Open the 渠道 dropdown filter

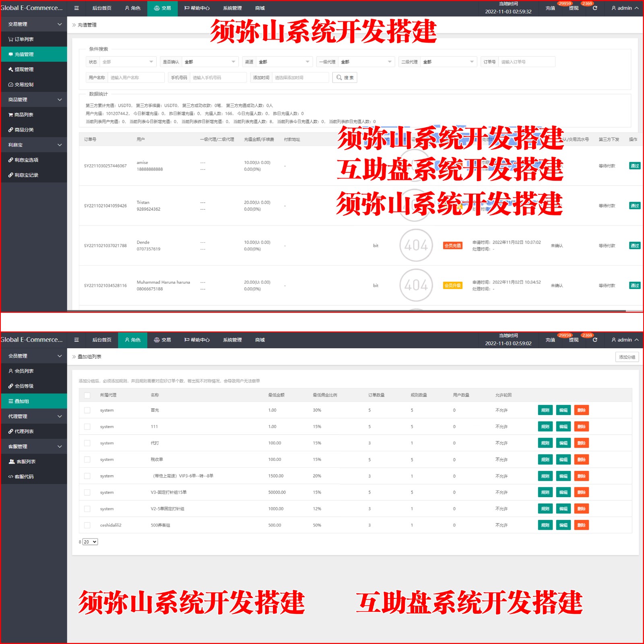(284, 62)
